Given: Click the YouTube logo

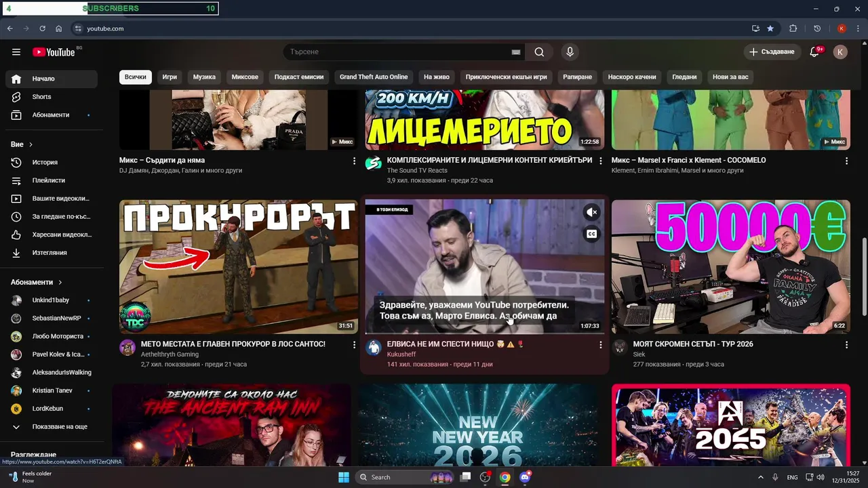Looking at the screenshot, I should [x=54, y=52].
